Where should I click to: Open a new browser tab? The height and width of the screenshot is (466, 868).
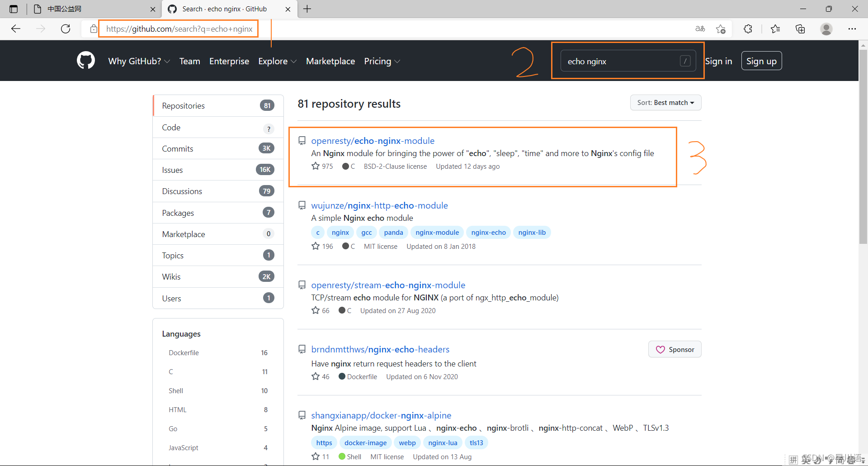coord(307,9)
